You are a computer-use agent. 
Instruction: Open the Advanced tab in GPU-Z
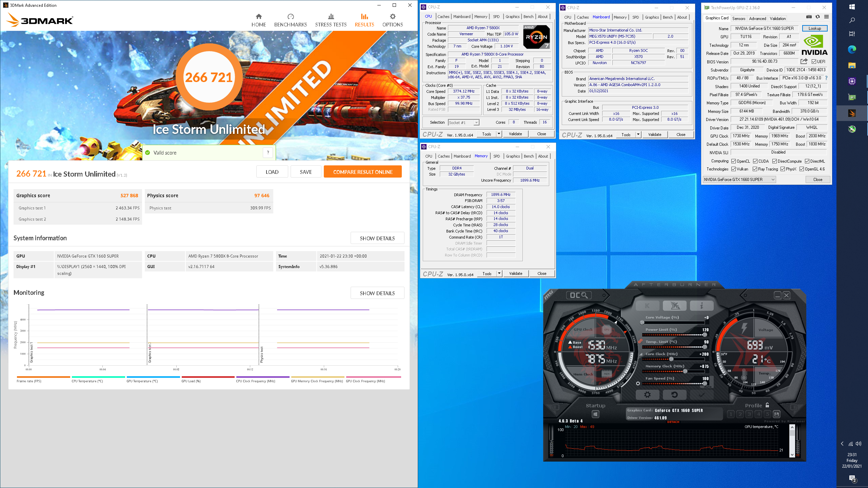(757, 19)
